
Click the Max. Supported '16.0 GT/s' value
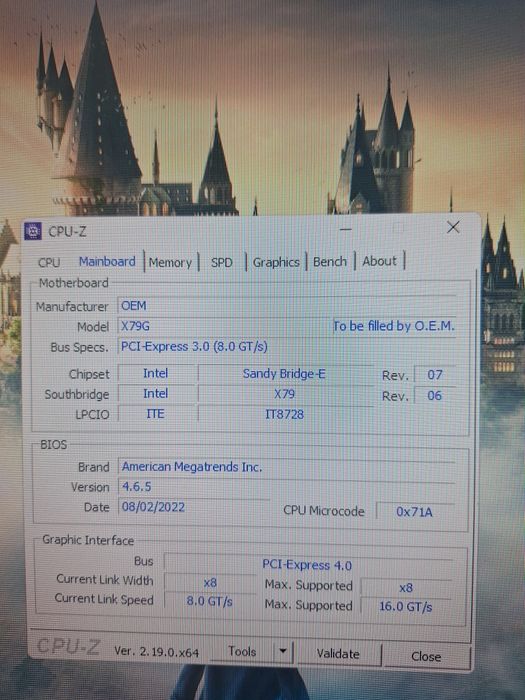(406, 607)
